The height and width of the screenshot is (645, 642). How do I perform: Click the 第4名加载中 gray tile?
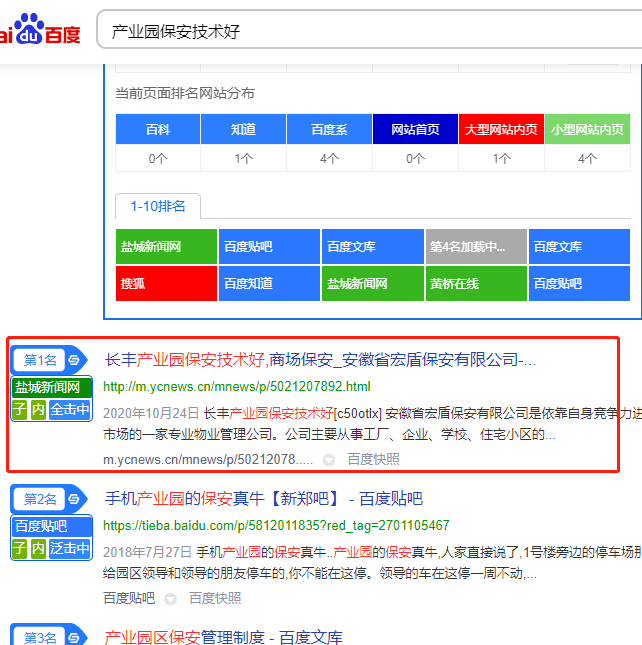click(x=476, y=246)
